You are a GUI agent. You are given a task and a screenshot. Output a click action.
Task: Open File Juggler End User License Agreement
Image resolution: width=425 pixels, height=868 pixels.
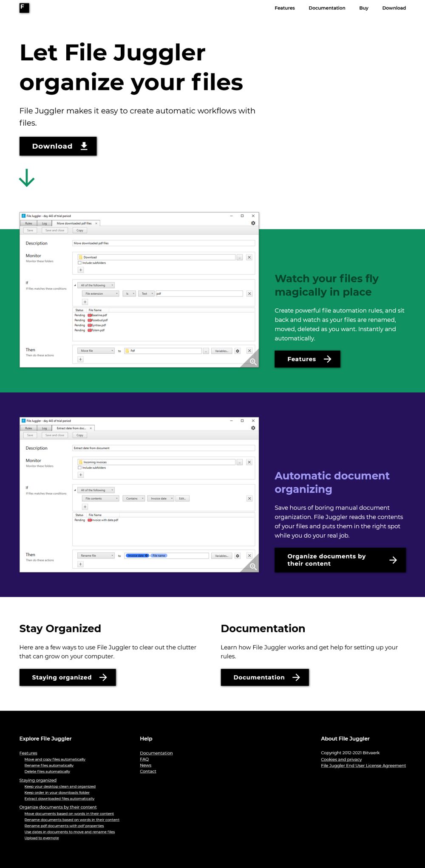click(x=363, y=766)
